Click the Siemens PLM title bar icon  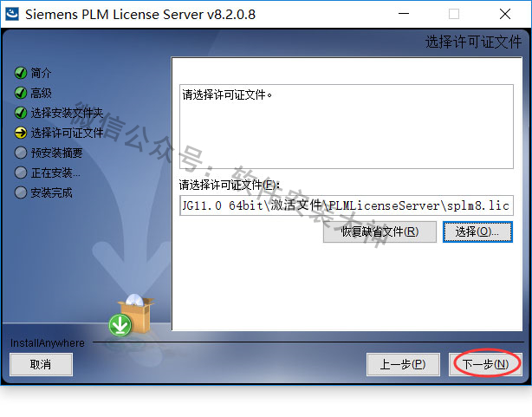click(x=12, y=14)
